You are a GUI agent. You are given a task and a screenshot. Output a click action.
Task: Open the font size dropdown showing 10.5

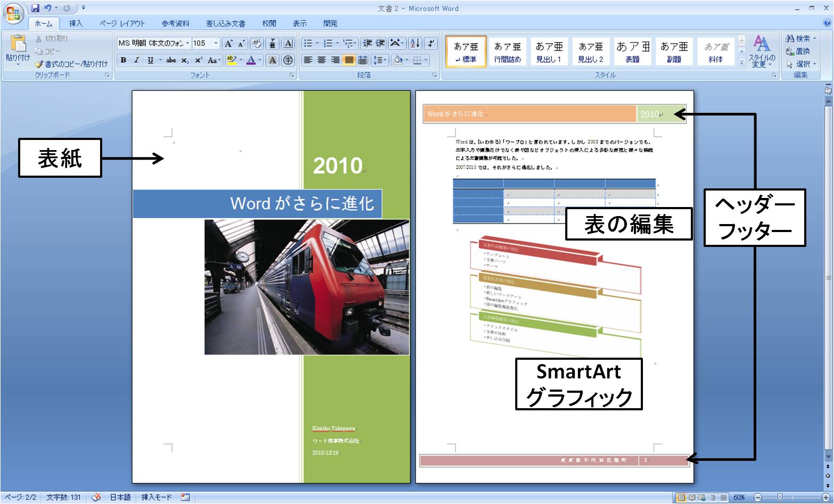point(216,44)
